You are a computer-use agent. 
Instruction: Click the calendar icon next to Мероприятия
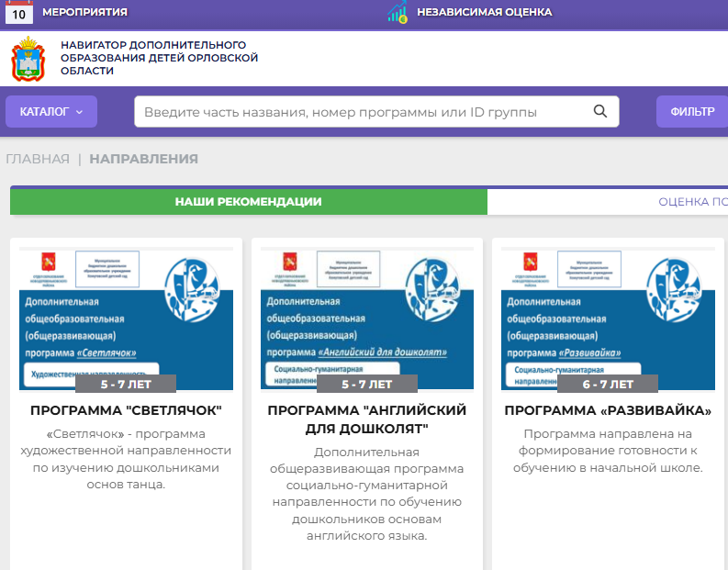(18, 12)
